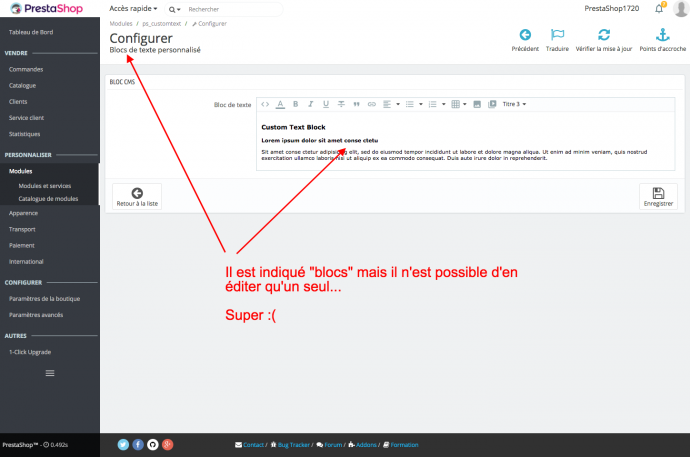Open Paramètres avancés

click(36, 315)
